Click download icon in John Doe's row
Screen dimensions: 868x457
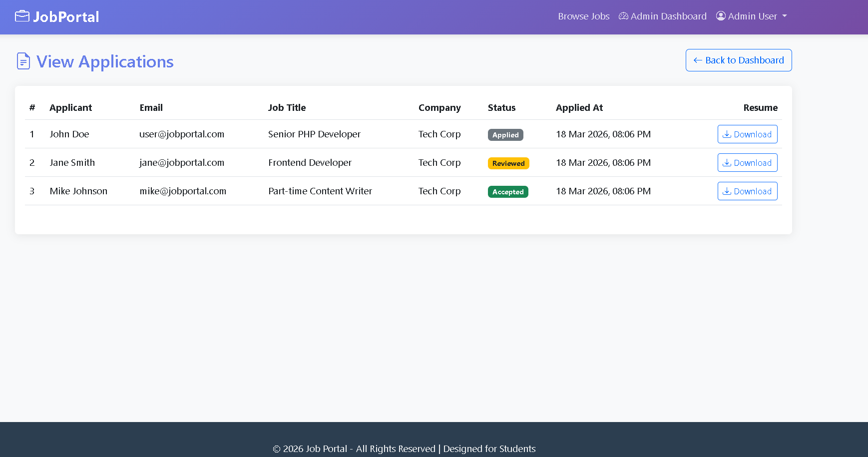[727, 134]
